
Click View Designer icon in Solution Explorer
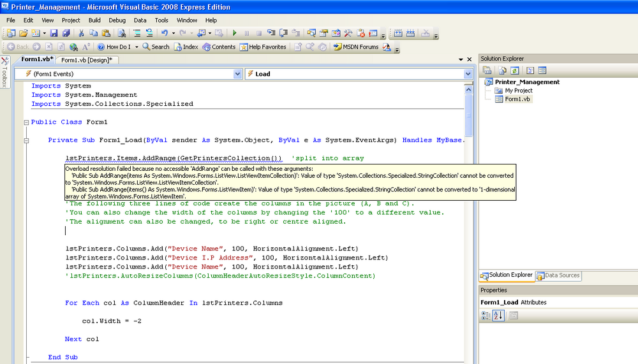(x=542, y=70)
